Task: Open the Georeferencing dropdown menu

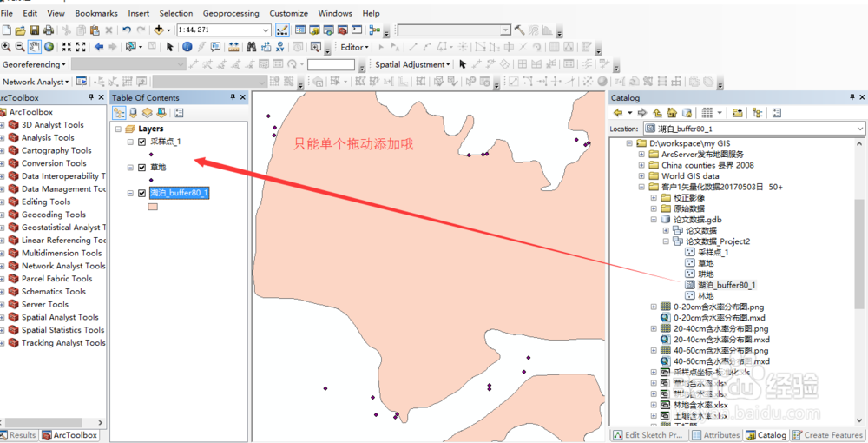Action: (34, 65)
